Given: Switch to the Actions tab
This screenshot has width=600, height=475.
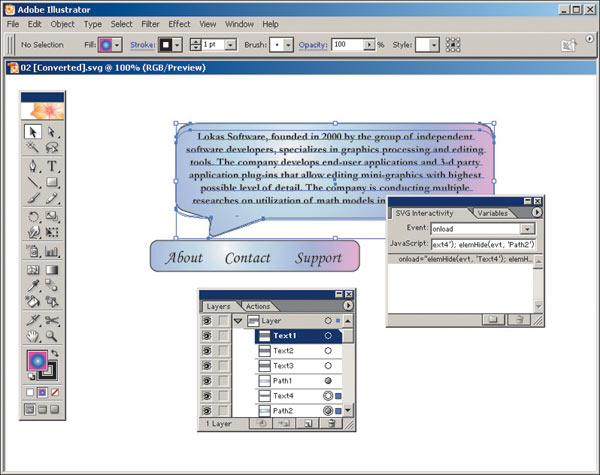Looking at the screenshot, I should (257, 306).
